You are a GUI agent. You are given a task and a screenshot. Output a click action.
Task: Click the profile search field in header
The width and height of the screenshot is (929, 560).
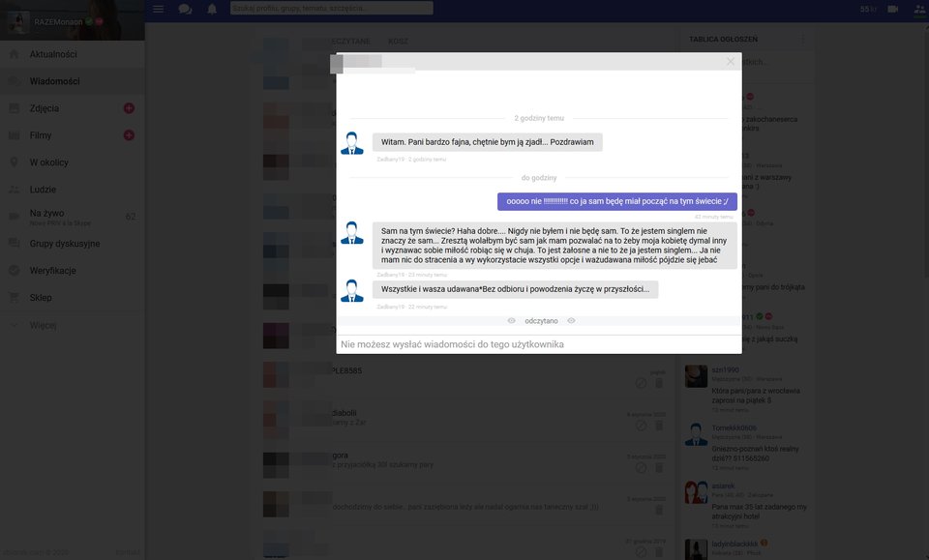[331, 9]
